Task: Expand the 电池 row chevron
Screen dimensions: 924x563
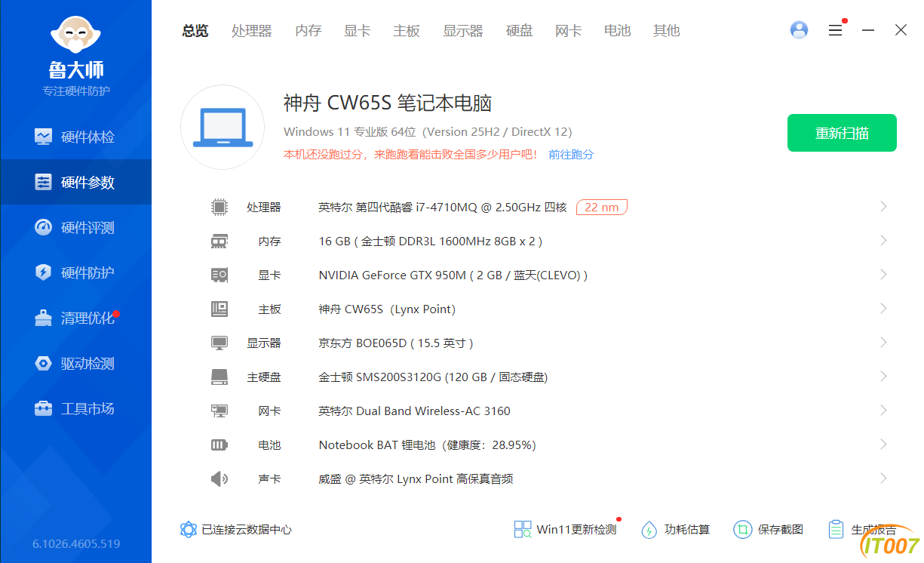Action: coord(883,445)
